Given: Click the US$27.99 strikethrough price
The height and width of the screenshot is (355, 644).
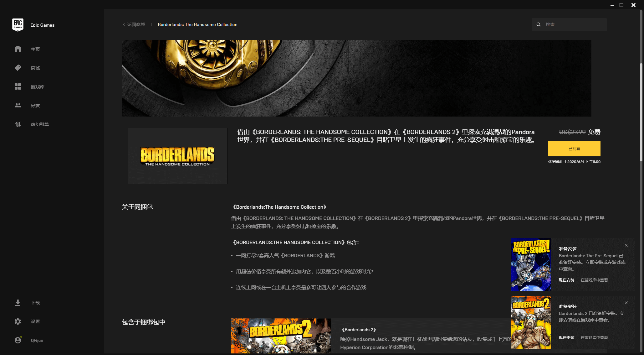Looking at the screenshot, I should [572, 132].
